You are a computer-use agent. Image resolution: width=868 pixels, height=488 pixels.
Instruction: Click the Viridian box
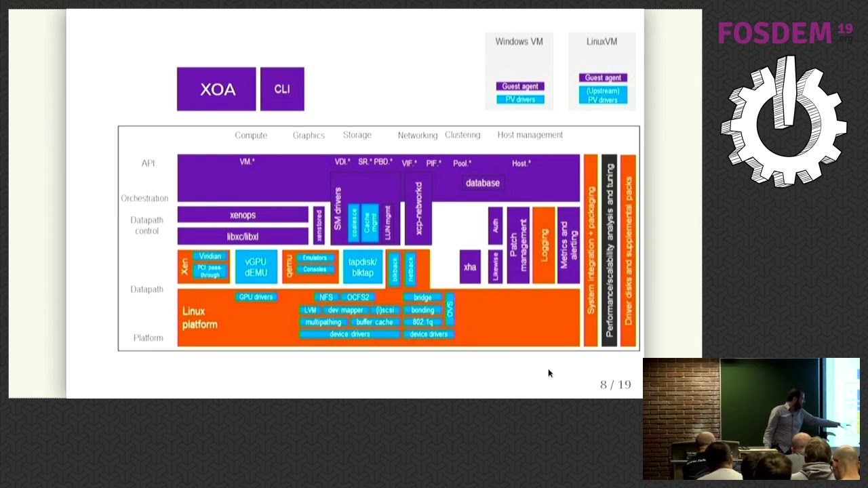pos(210,256)
